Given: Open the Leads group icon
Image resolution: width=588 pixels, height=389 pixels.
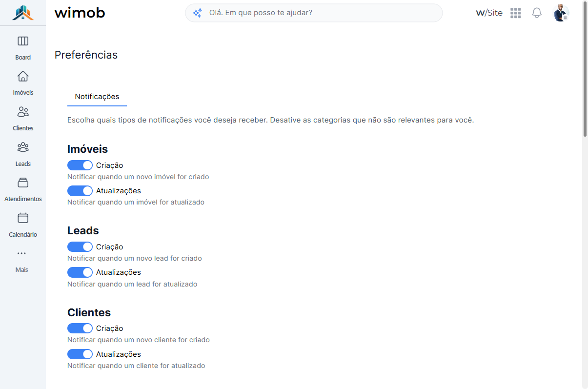Looking at the screenshot, I should (x=23, y=147).
